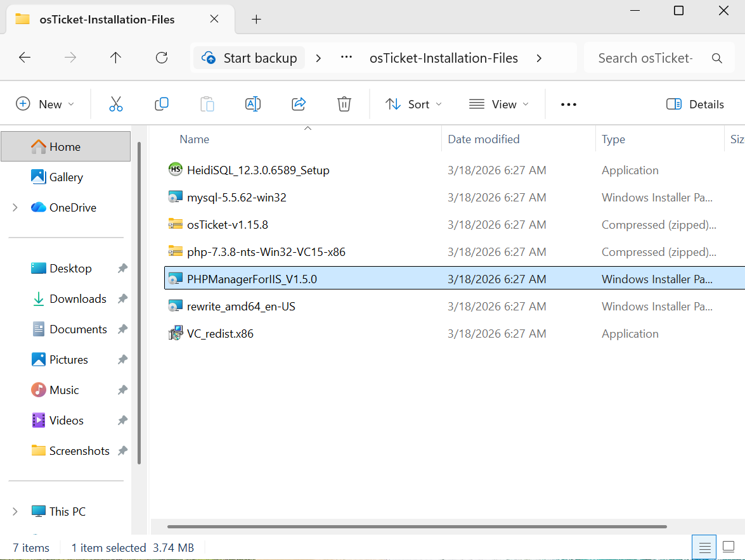Expand chevron after osTicket-Installation-Files breadcrumb

click(x=539, y=58)
